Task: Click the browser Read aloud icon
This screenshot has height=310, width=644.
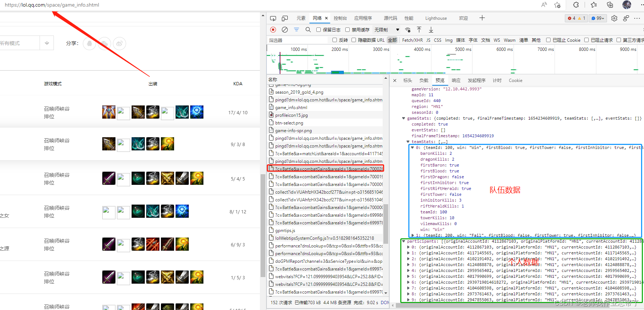Action: [x=544, y=5]
